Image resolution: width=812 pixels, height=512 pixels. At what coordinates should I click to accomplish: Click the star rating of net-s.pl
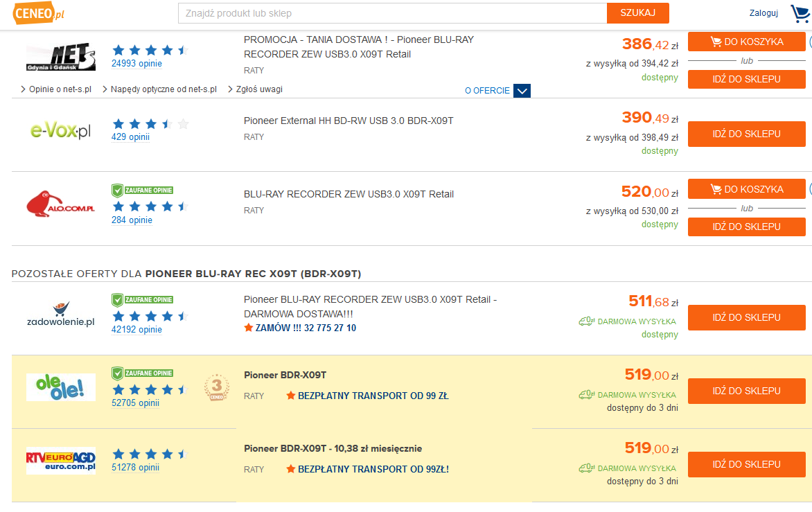pyautogui.click(x=150, y=50)
